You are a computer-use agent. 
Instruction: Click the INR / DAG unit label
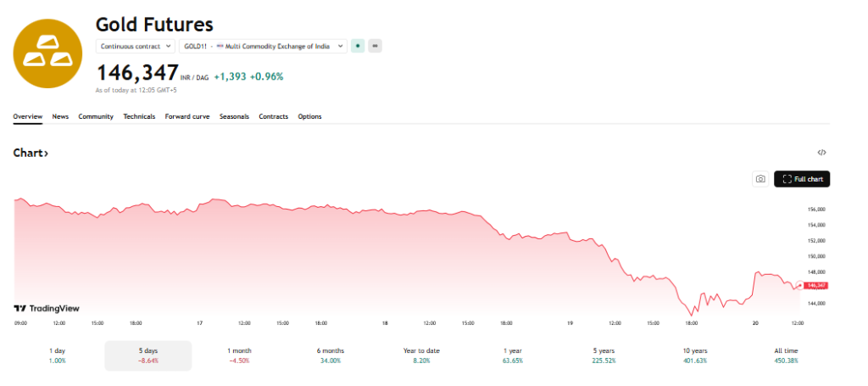tap(195, 78)
